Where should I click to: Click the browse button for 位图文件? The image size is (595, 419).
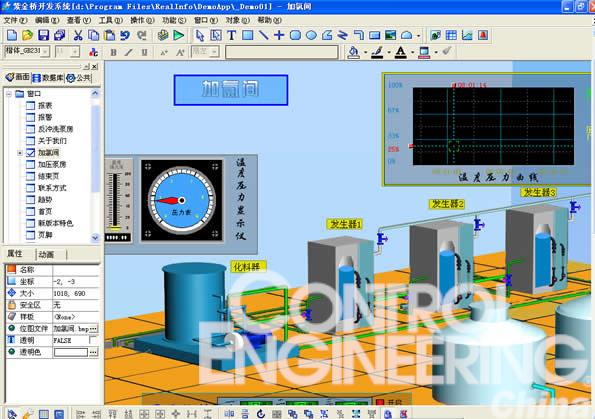93,328
